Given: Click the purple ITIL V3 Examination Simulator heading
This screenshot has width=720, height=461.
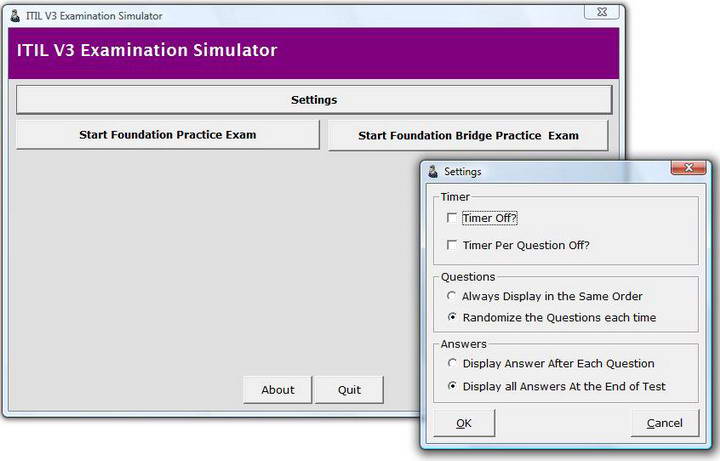Looking at the screenshot, I should pos(147,50).
